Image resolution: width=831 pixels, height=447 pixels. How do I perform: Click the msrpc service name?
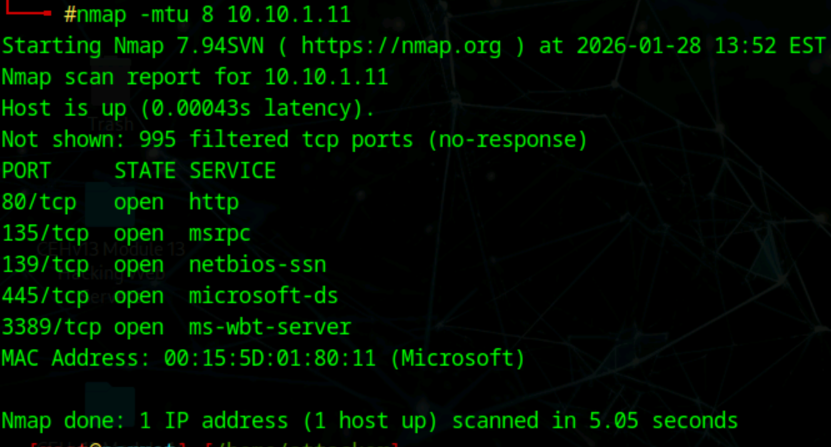(220, 233)
